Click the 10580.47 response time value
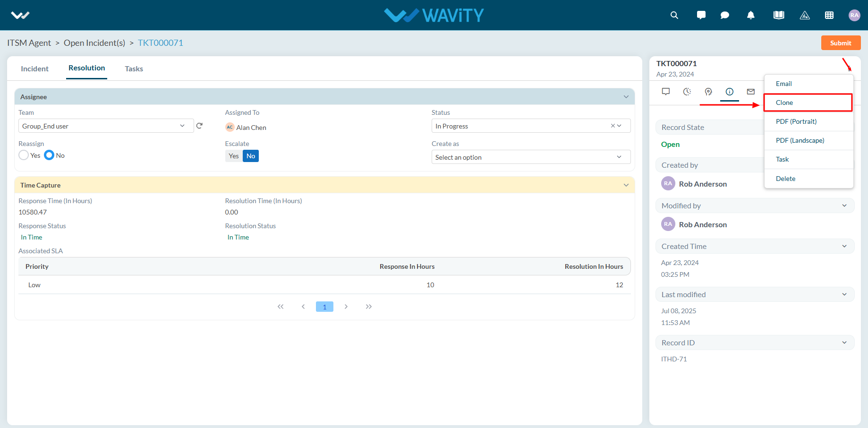This screenshot has width=868, height=428. pos(33,212)
